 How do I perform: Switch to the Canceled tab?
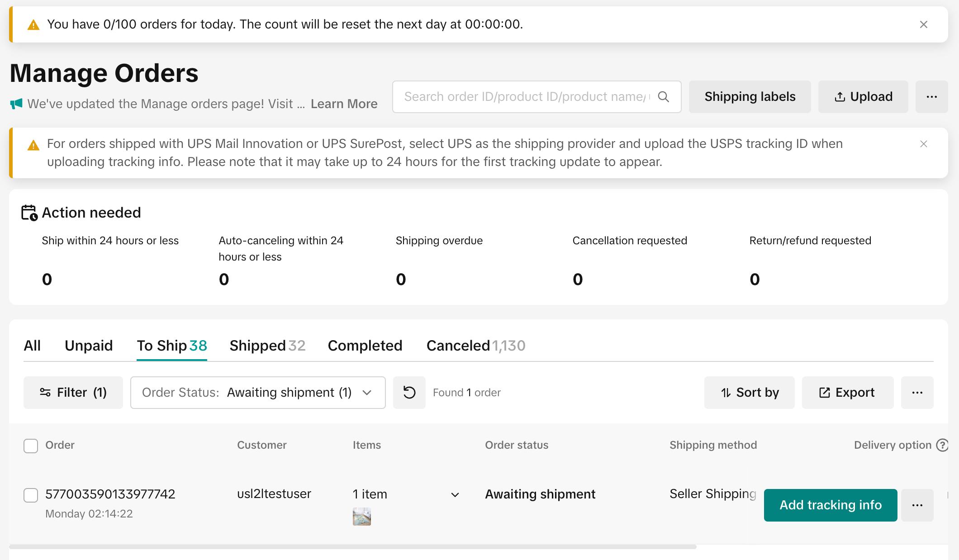tap(475, 346)
